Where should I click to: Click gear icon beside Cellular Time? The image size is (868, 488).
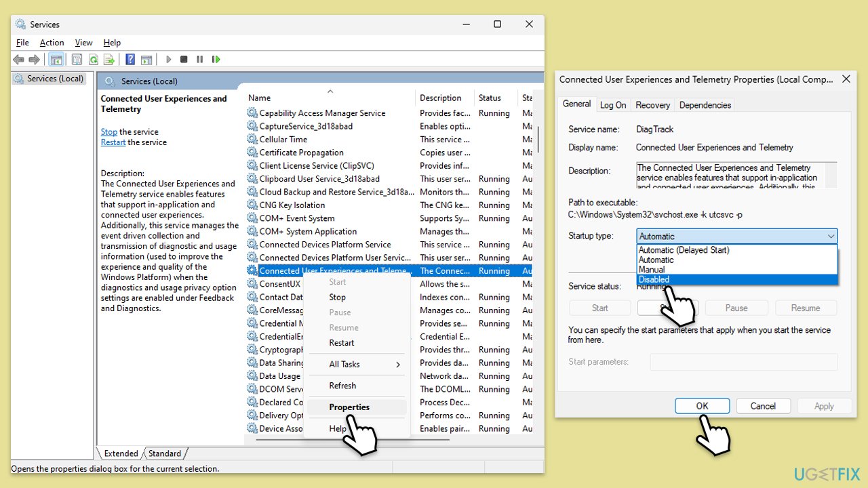pos(252,140)
